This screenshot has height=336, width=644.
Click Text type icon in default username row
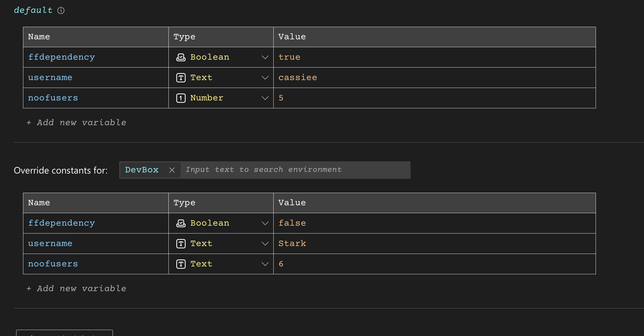[181, 78]
